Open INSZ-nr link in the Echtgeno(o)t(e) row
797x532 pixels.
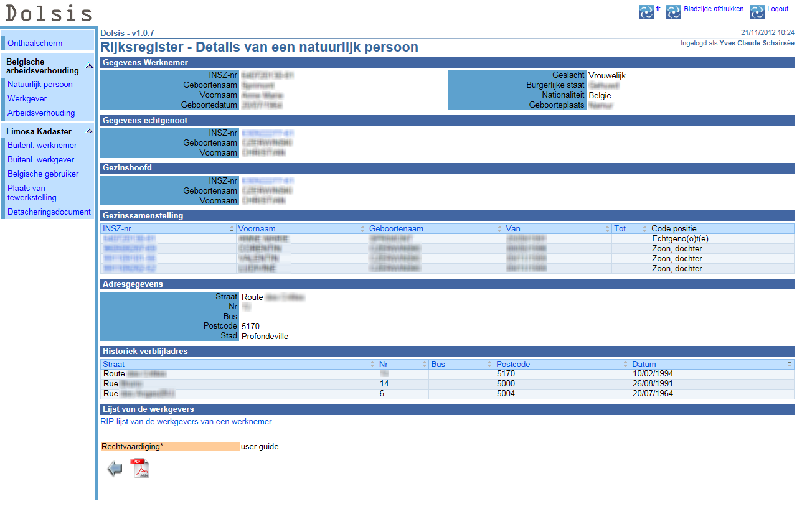click(129, 239)
